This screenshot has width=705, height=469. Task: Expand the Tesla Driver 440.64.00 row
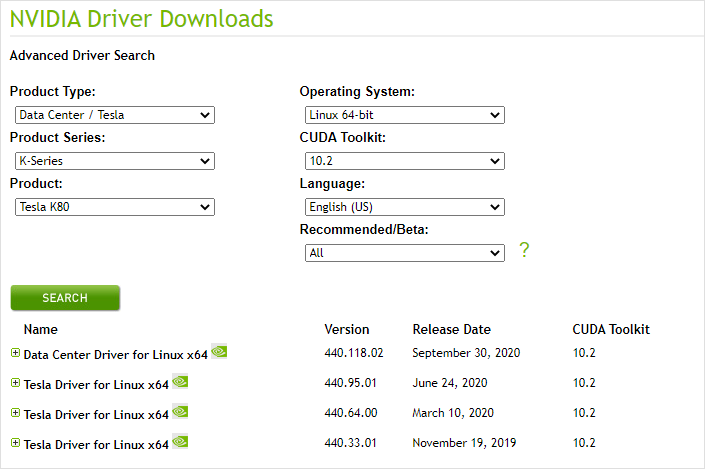[x=15, y=412]
